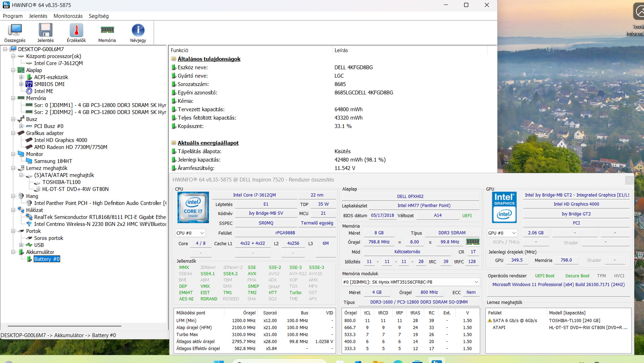
Task: Click the AES-NI feature flag
Action: (186, 299)
